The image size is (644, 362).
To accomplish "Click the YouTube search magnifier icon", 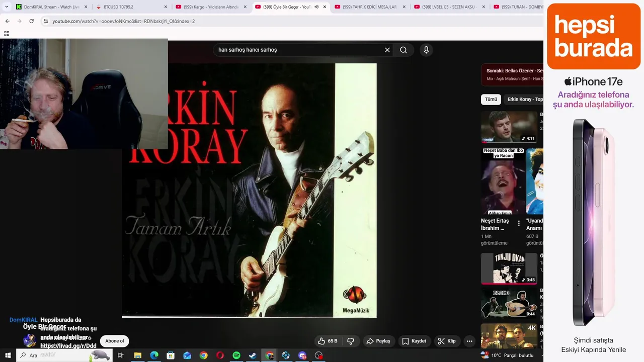I will point(404,50).
